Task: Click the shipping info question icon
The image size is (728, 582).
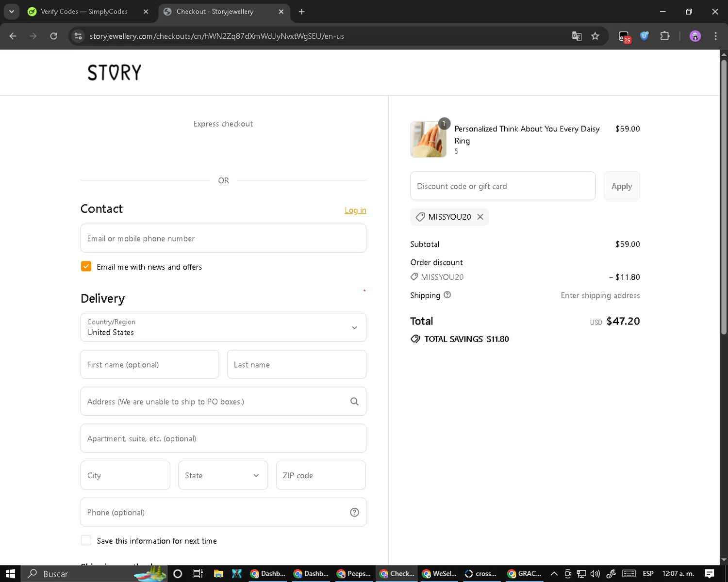Action: pos(447,295)
